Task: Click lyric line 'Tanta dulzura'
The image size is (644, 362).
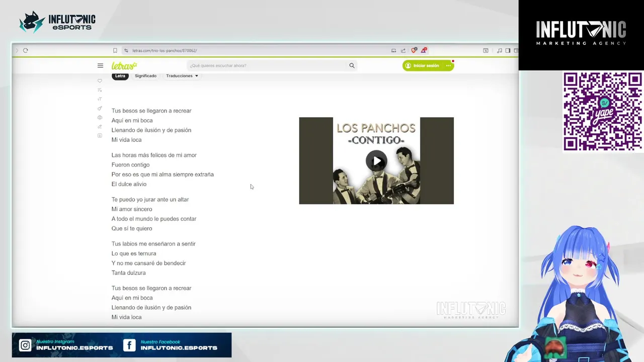Action: pyautogui.click(x=128, y=273)
